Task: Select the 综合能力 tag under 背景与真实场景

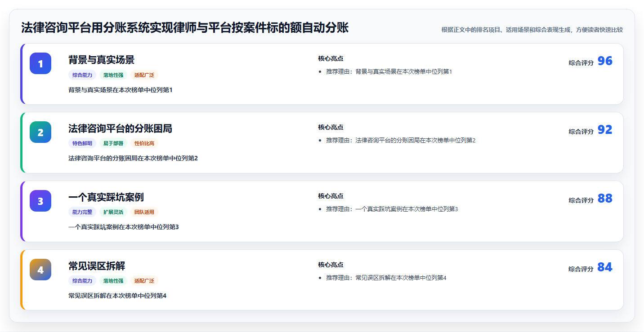Action: click(82, 75)
